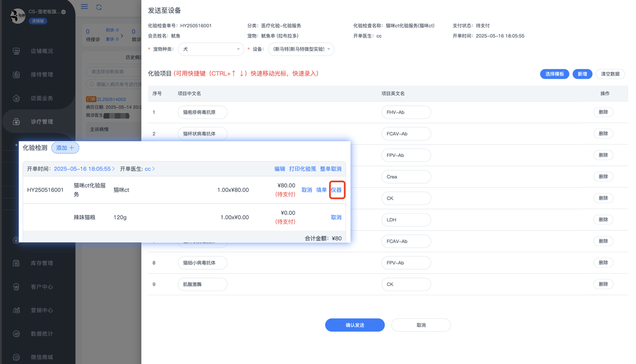Click 打印化验笺 link in the order header
Screen dimensions: 636x364
coord(303,169)
